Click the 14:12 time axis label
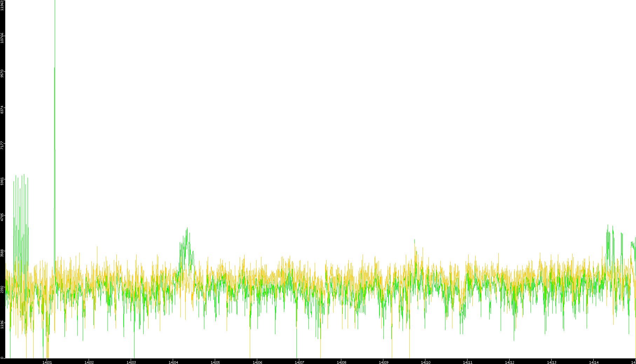The width and height of the screenshot is (636, 364). pos(510,362)
